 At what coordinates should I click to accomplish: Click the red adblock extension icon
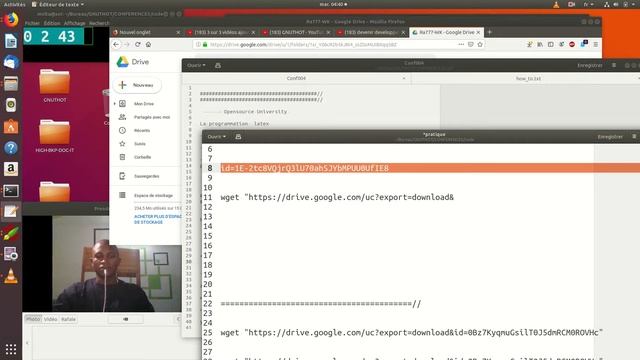click(572, 44)
